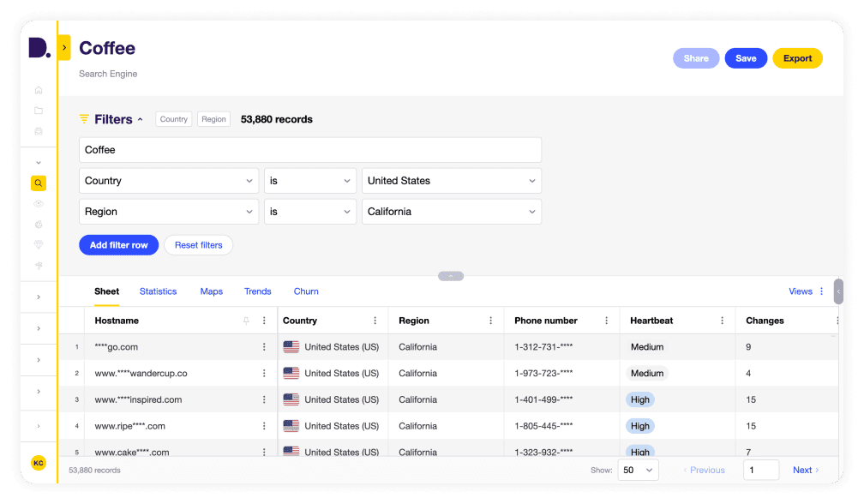Viewport: 864px width, 504px height.
Task: Open the United States value dropdown
Action: click(x=451, y=181)
